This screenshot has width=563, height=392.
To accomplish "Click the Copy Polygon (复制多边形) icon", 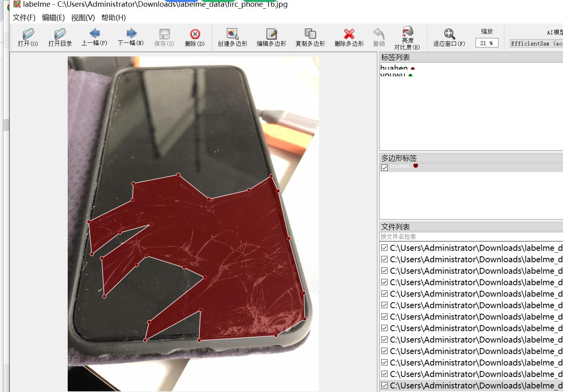I will [x=310, y=34].
